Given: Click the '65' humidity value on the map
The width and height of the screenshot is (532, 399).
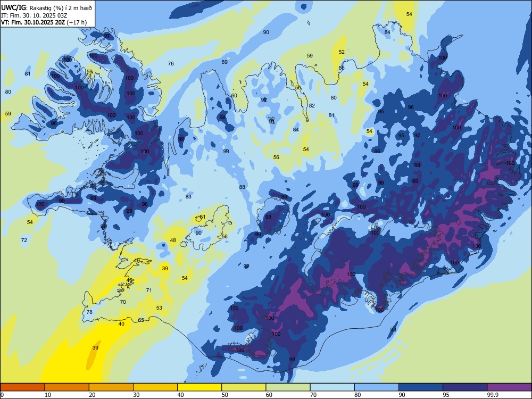Looking at the screenshot, I should click(x=141, y=320).
